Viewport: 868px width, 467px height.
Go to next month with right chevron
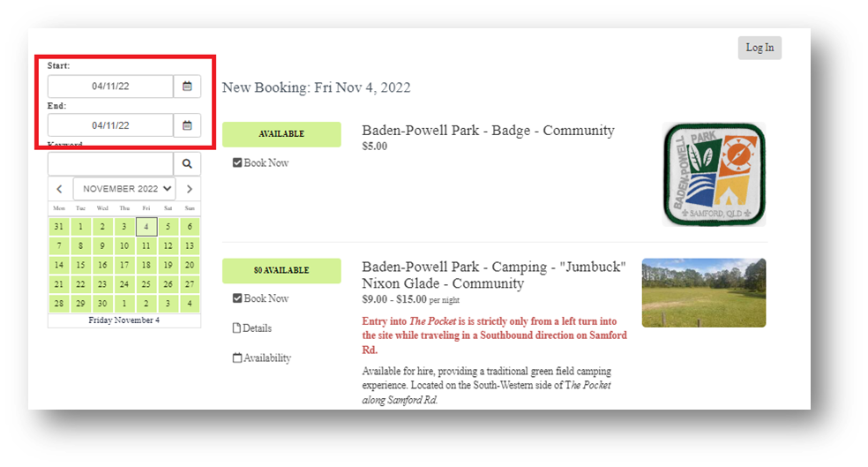coord(189,189)
